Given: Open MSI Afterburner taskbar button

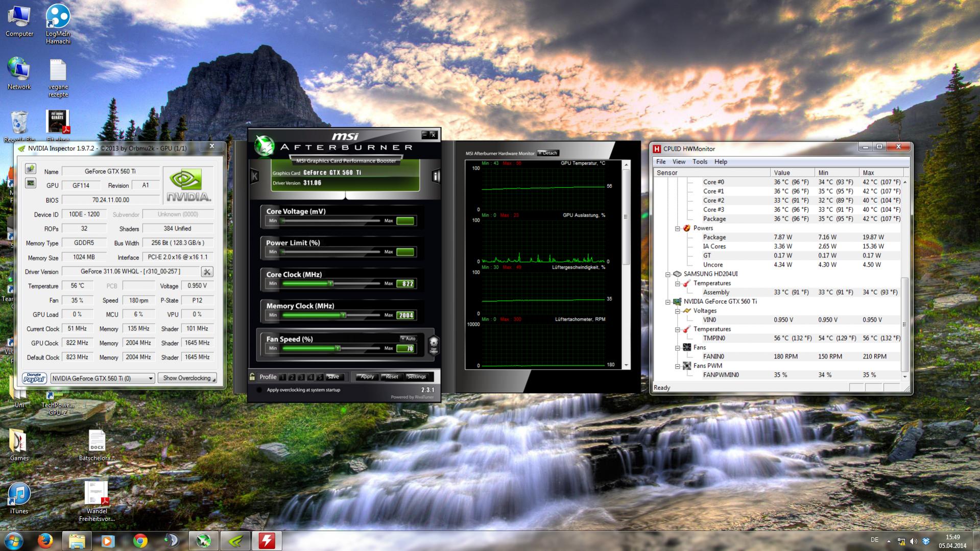Looking at the screenshot, I should [203, 540].
